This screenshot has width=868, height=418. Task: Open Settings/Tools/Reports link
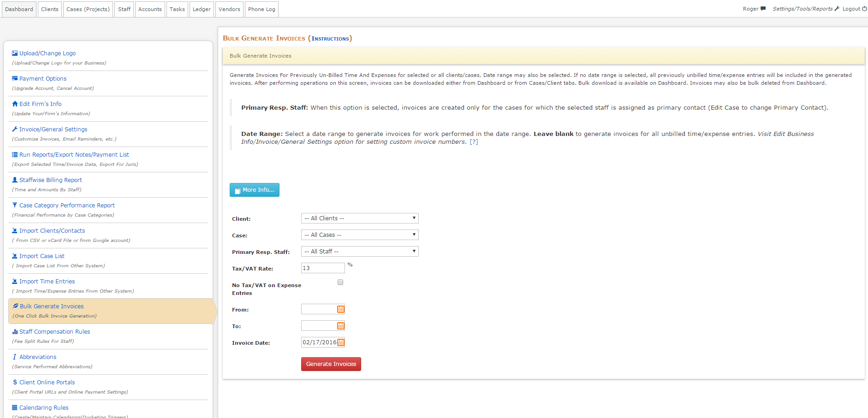(x=803, y=9)
